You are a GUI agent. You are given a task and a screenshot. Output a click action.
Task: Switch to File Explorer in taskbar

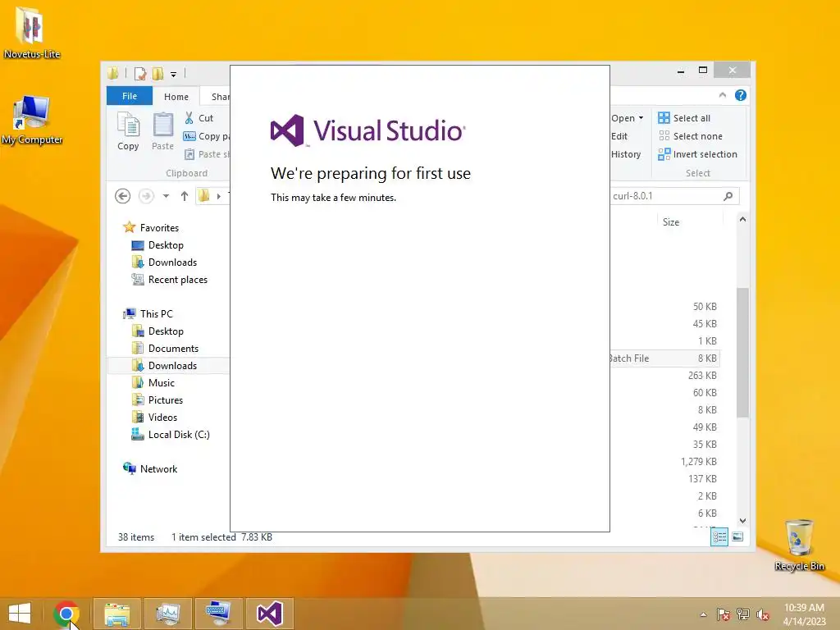click(x=116, y=614)
